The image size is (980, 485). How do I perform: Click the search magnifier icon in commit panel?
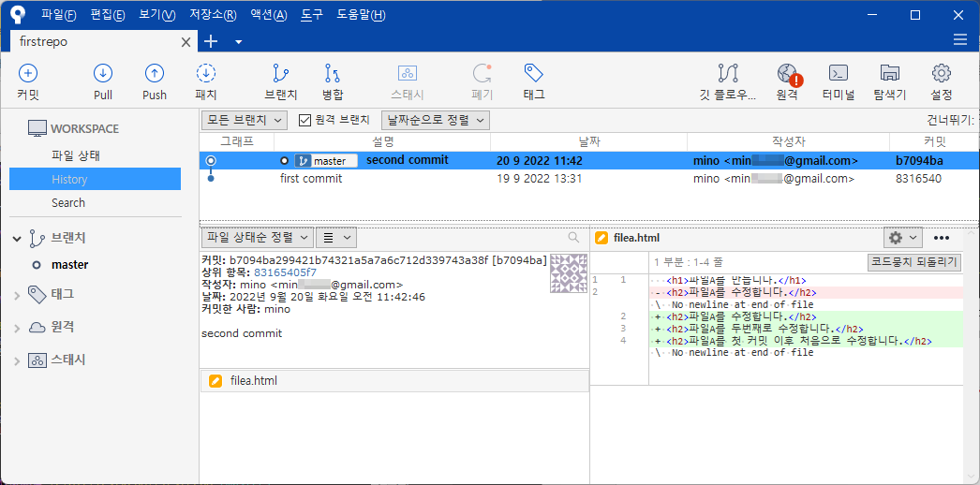pyautogui.click(x=573, y=237)
